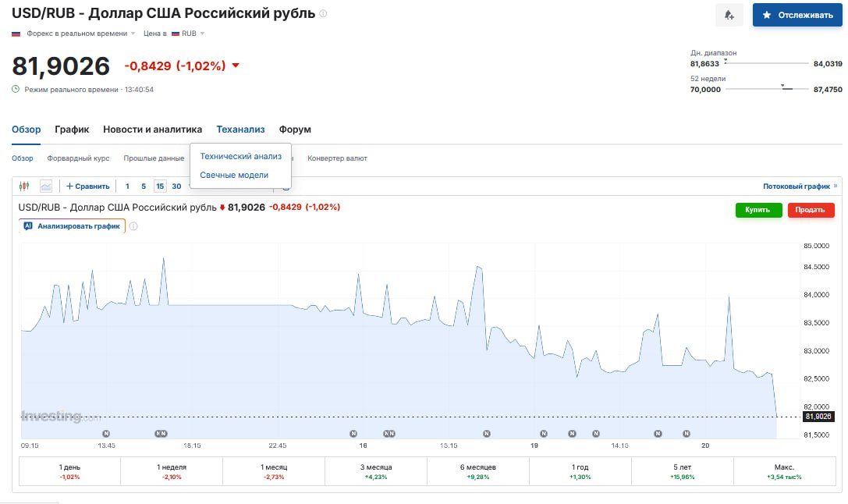848x504 pixels.
Task: Select the 1 месяц performance period
Action: pyautogui.click(x=274, y=471)
